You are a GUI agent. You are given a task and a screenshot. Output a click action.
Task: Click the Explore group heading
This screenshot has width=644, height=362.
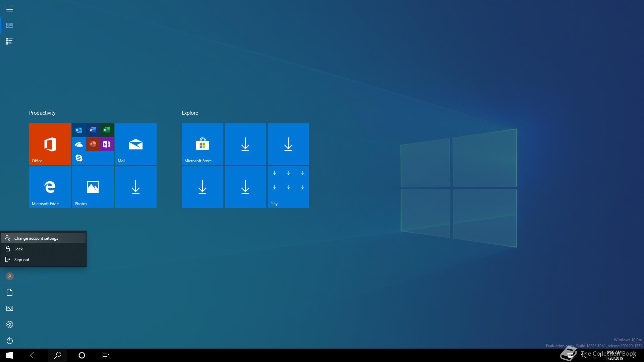[x=190, y=113]
